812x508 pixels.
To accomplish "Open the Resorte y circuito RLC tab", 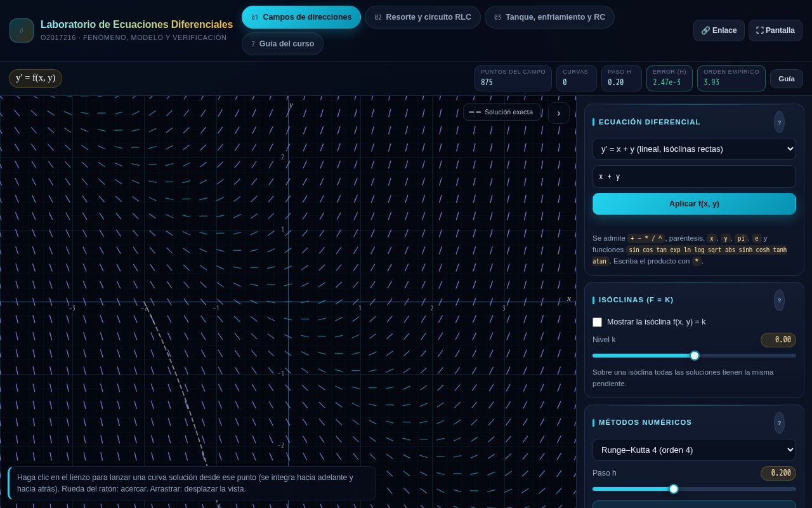I will (x=422, y=17).
